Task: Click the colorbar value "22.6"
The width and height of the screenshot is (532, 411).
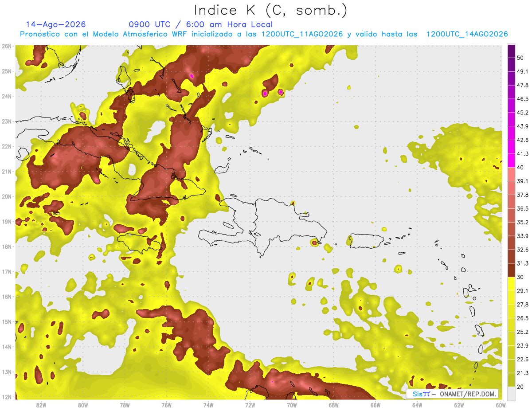Action: [523, 360]
